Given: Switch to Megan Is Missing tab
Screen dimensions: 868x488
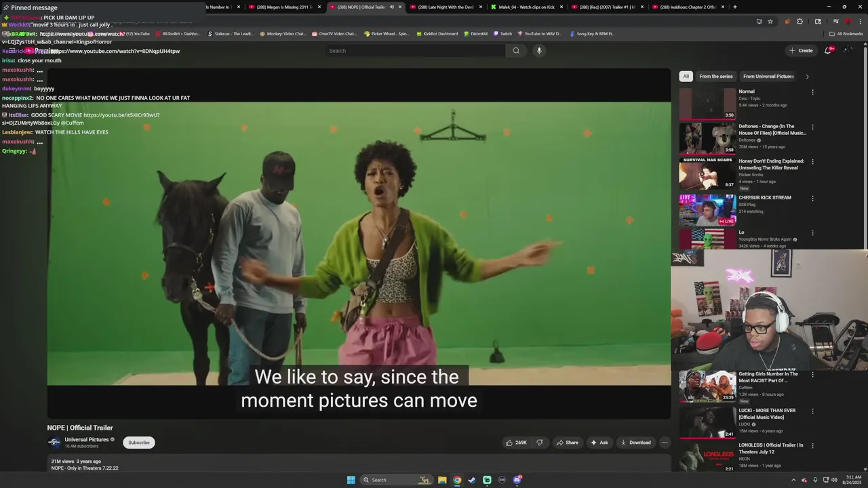Looking at the screenshot, I should [x=285, y=7].
